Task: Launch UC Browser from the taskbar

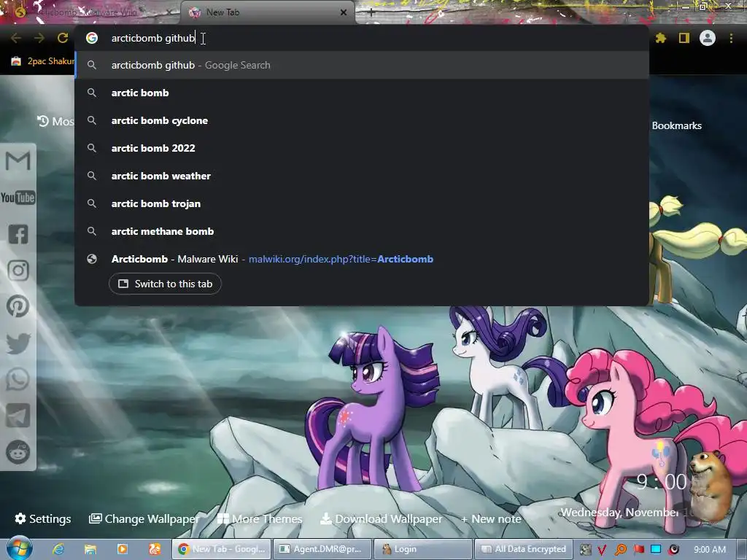Action: pyautogui.click(x=155, y=549)
